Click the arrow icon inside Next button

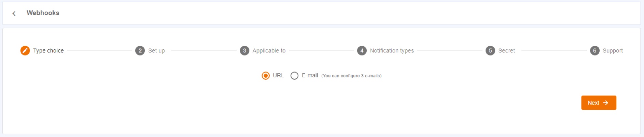(606, 103)
